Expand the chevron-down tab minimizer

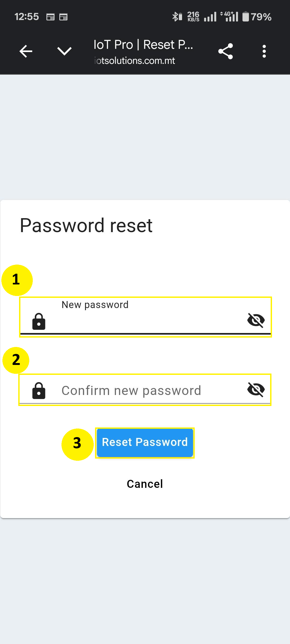pyautogui.click(x=64, y=51)
